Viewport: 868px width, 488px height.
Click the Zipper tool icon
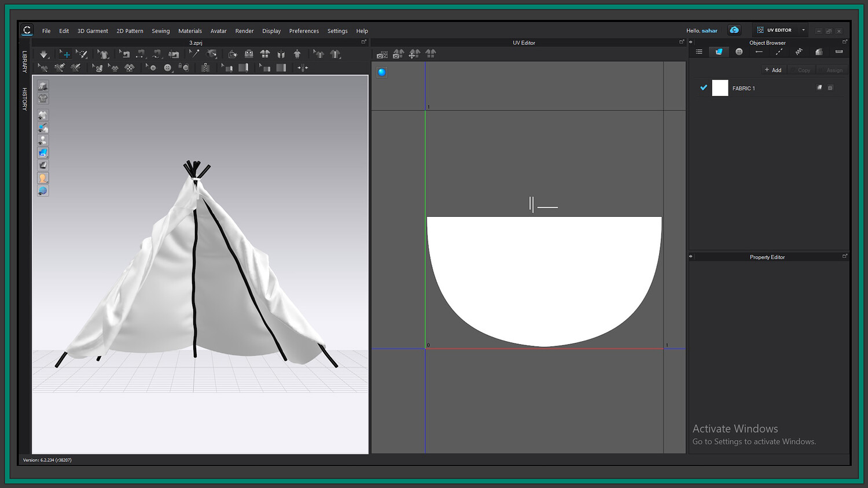pos(205,68)
